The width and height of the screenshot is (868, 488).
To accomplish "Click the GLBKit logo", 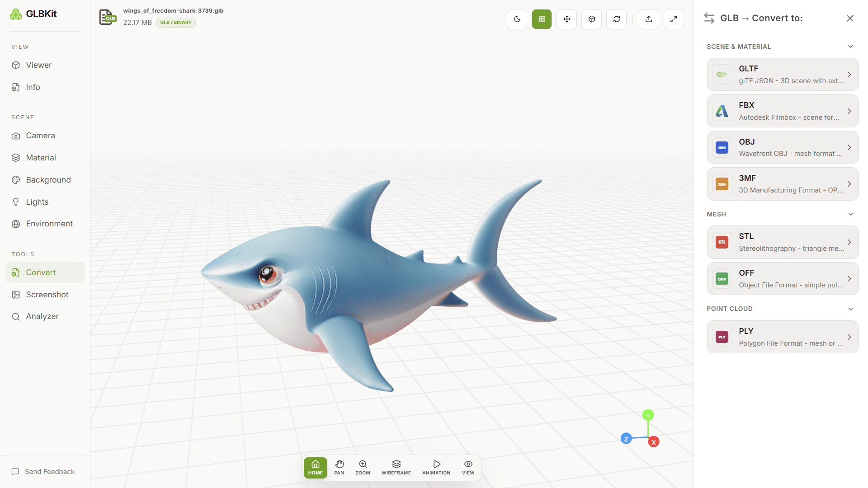I will (33, 14).
